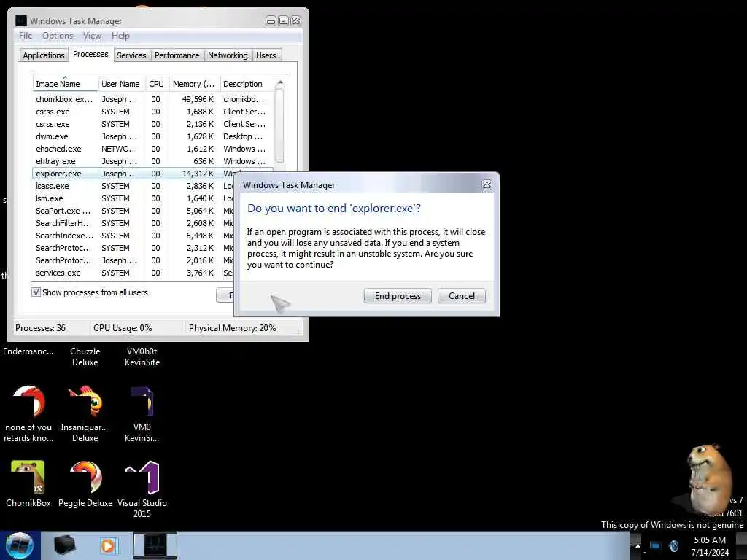The width and height of the screenshot is (747, 560).
Task: Open the clock showing 5:05 AM
Action: [x=710, y=546]
